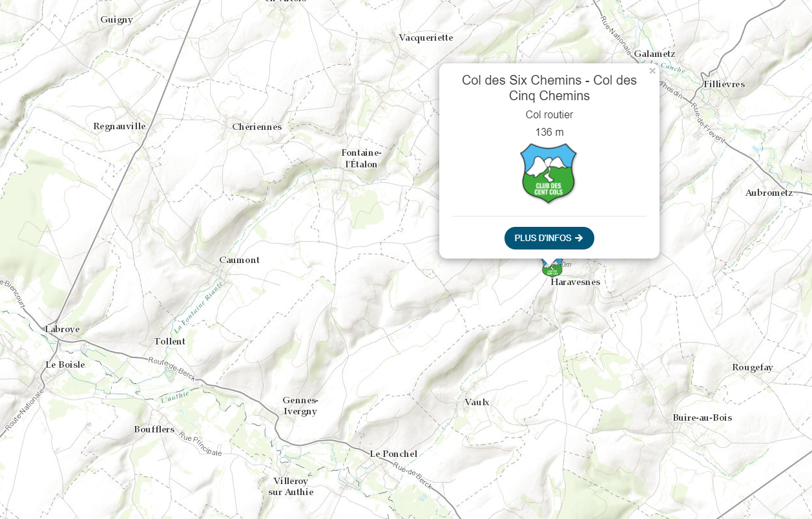Click the 136 m altitude text
The height and width of the screenshot is (519, 812).
549,132
